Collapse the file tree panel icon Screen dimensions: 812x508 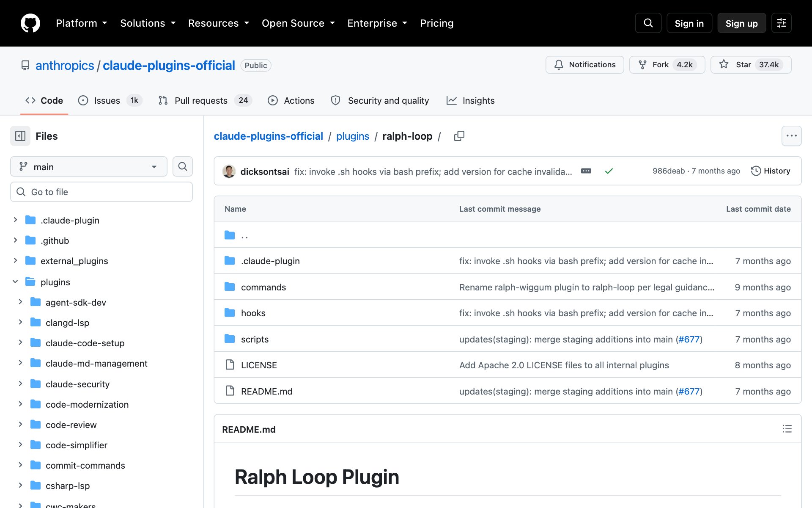coord(20,136)
